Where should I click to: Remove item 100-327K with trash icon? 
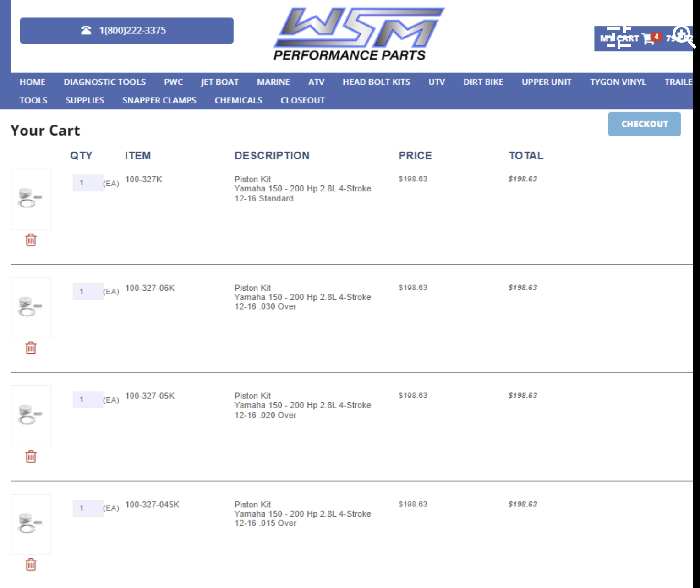pos(31,240)
